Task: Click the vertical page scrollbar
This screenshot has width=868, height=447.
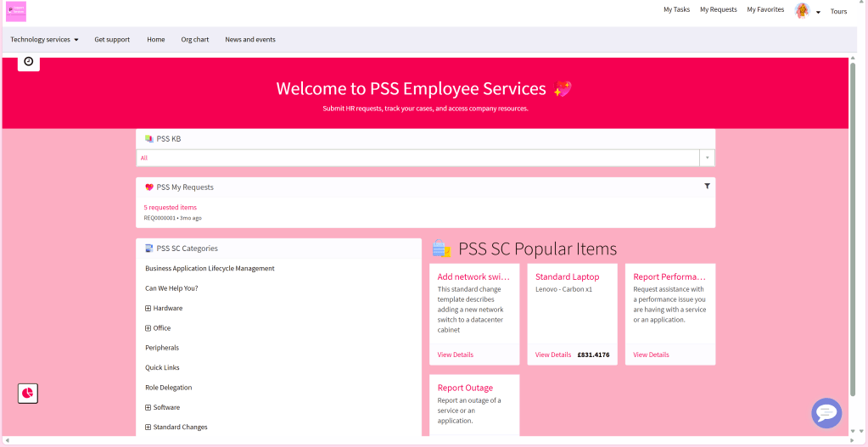Action: [853, 229]
